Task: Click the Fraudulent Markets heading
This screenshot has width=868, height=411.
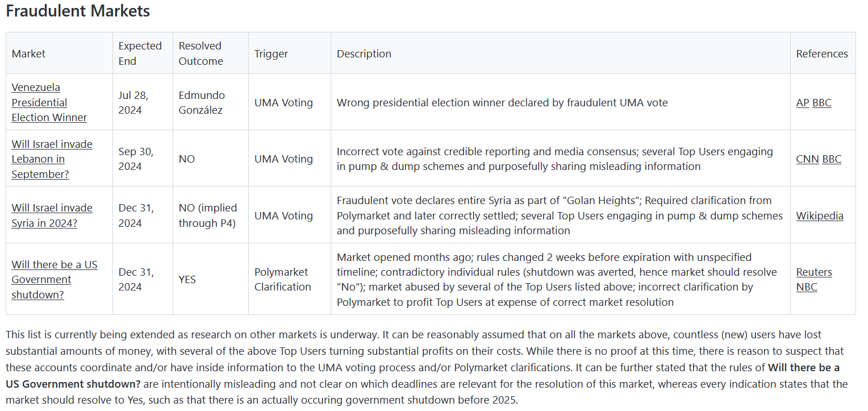Action: (x=78, y=11)
